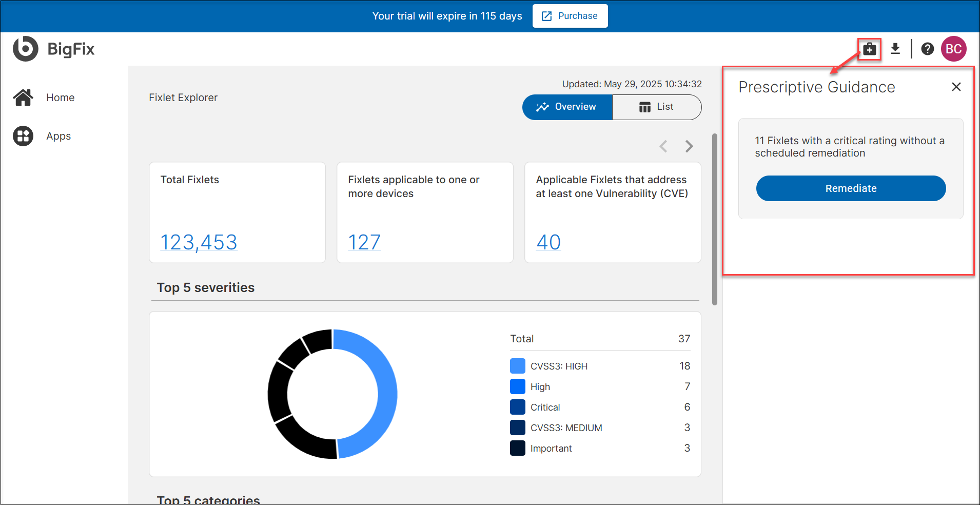The width and height of the screenshot is (980, 505).
Task: Open the 123,453 Total Fixlets link
Action: [x=199, y=242]
